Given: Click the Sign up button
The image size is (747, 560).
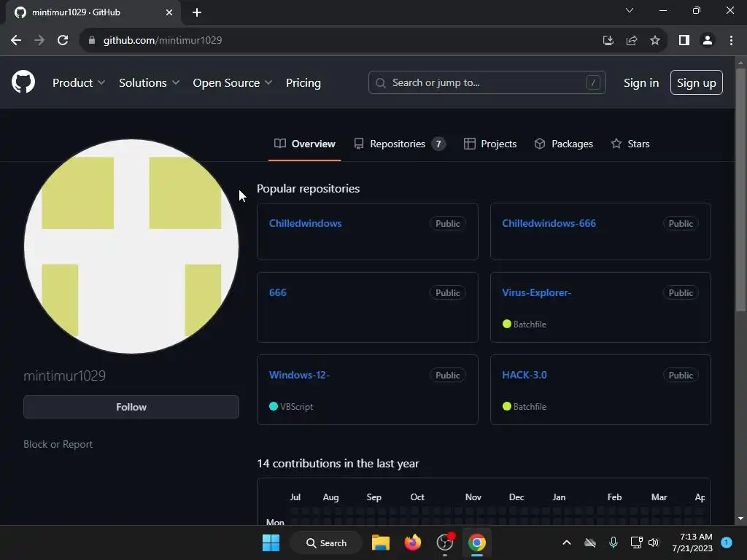Looking at the screenshot, I should (x=696, y=83).
